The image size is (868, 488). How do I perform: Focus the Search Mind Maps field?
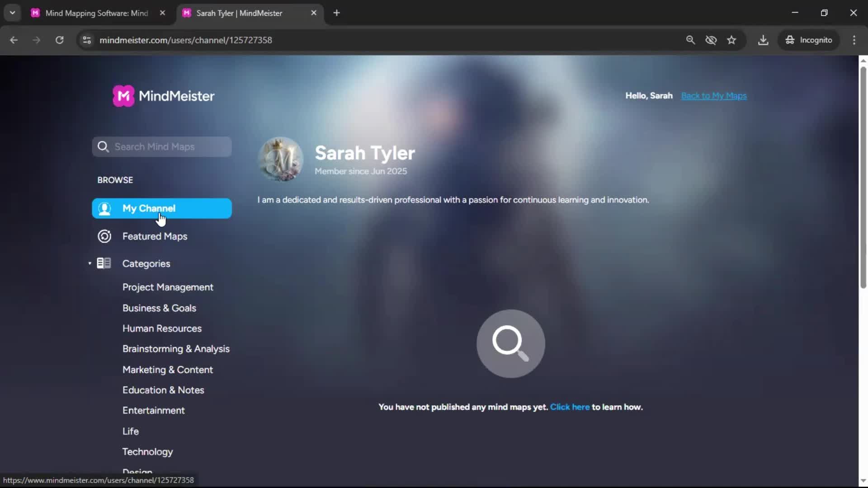162,147
